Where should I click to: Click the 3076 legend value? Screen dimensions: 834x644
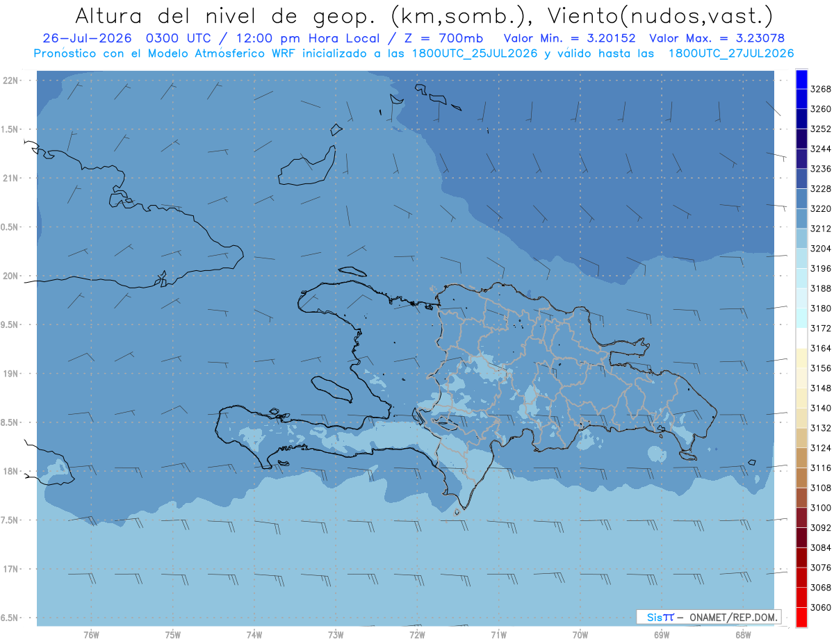click(x=821, y=568)
